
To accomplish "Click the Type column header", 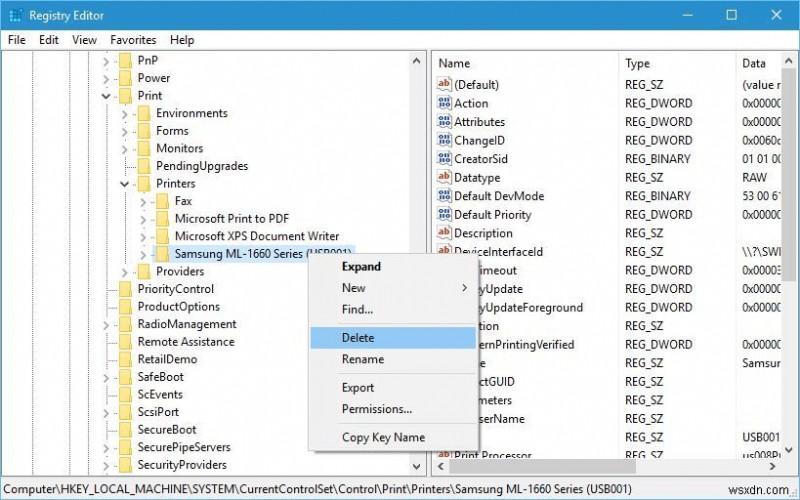I will [x=678, y=63].
